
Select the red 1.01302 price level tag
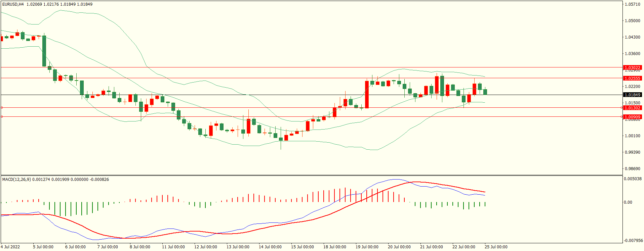pos(632,108)
